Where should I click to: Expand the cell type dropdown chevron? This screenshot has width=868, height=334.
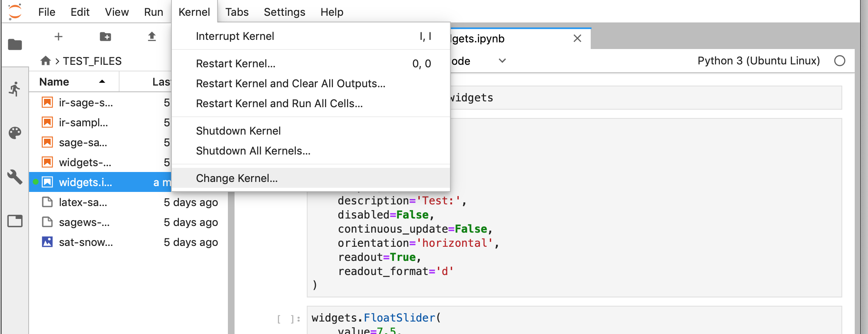pos(502,61)
